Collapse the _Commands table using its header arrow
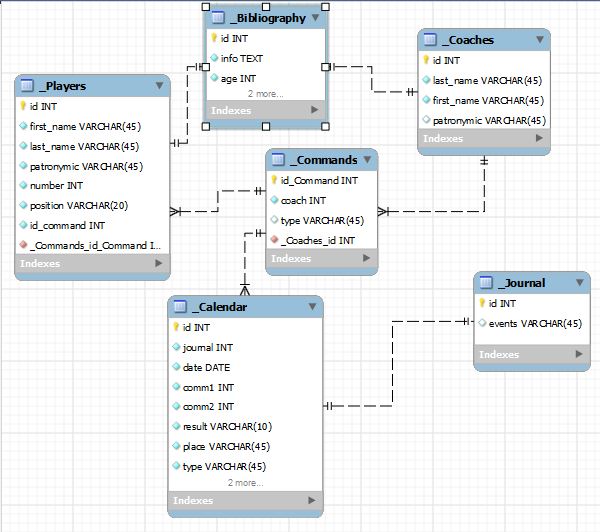The image size is (600, 532). point(368,160)
